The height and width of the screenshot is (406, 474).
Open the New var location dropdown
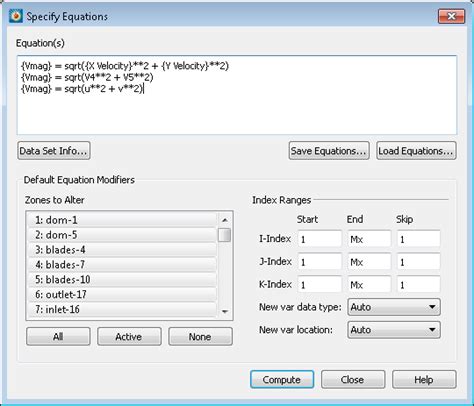tap(394, 330)
